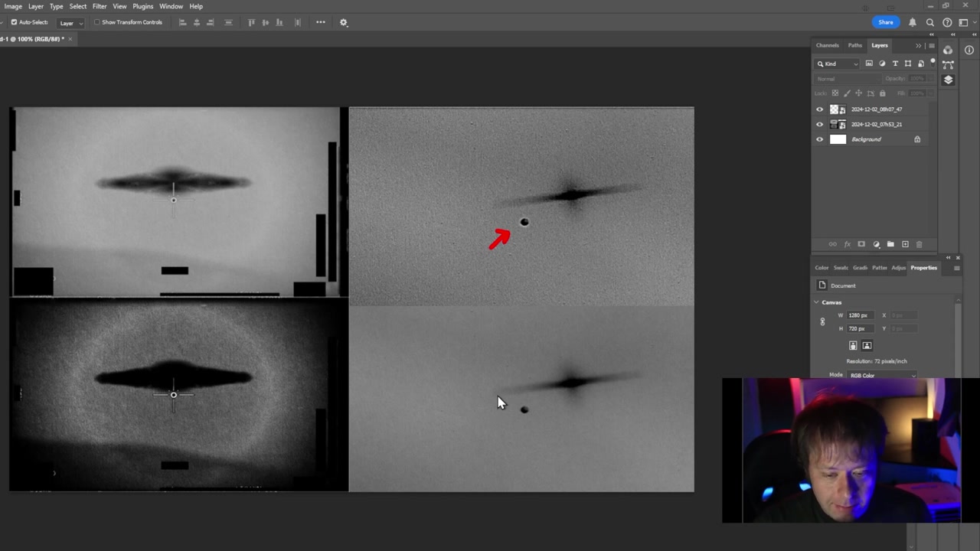
Task: Toggle visibility of layer 2024-12-02_08h07_47
Action: pos(820,109)
